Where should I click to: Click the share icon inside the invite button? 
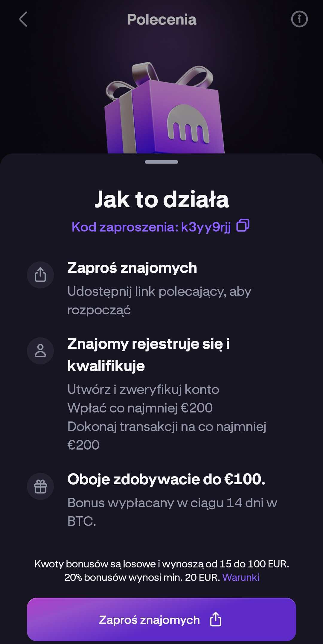(x=215, y=619)
